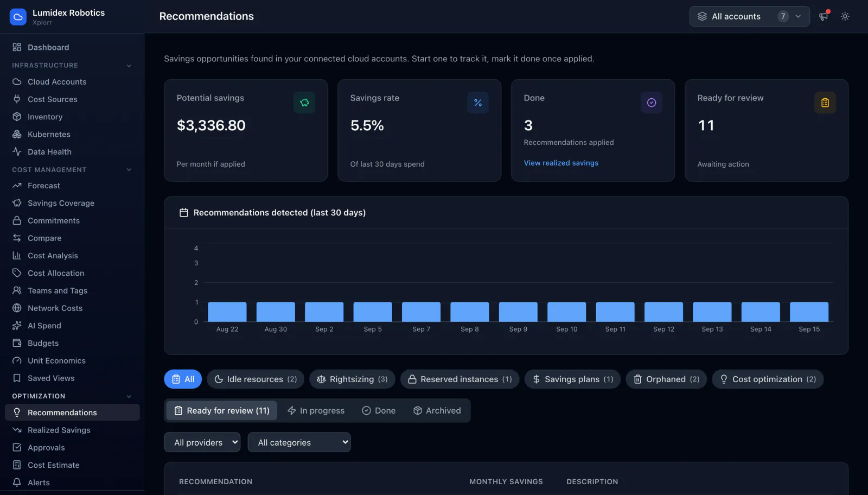Click the 5.5% savings rate value

pyautogui.click(x=367, y=125)
